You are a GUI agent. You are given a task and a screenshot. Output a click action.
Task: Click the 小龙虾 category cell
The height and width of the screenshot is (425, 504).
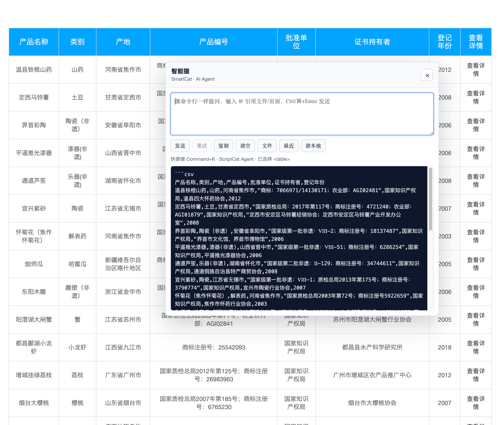click(77, 347)
